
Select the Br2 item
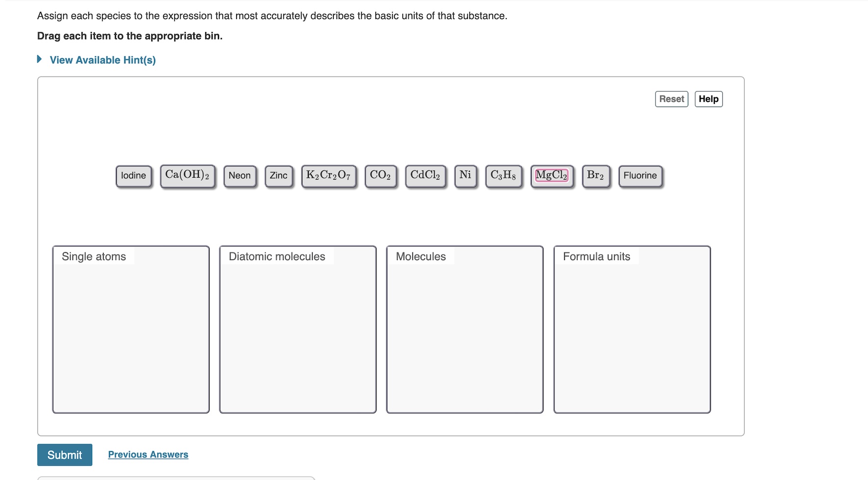coord(595,175)
